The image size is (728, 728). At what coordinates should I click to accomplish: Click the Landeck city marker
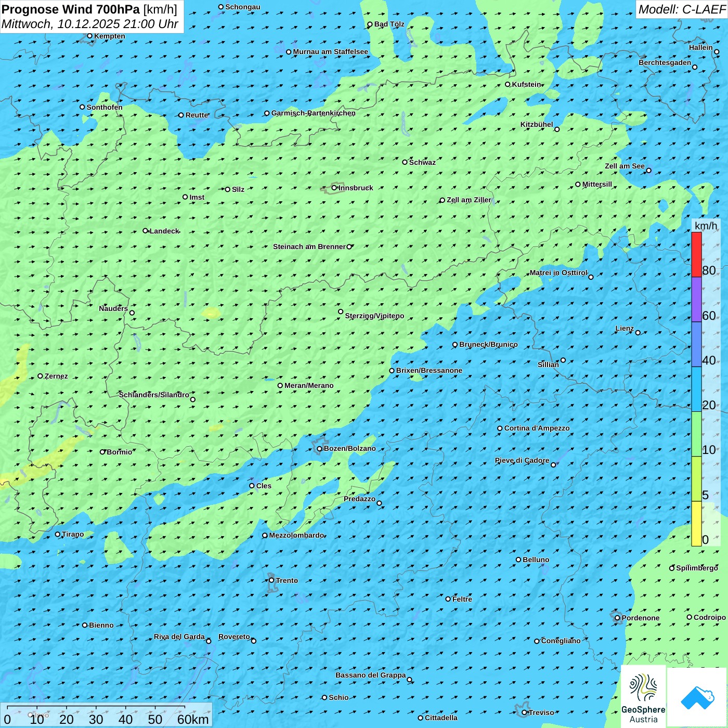[145, 231]
